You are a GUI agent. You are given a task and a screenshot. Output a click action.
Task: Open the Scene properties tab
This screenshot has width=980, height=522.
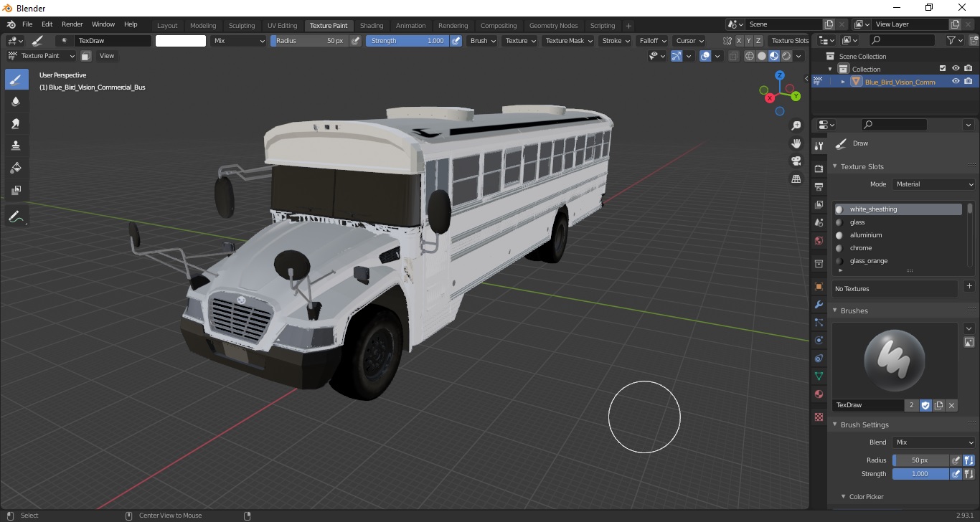point(819,223)
